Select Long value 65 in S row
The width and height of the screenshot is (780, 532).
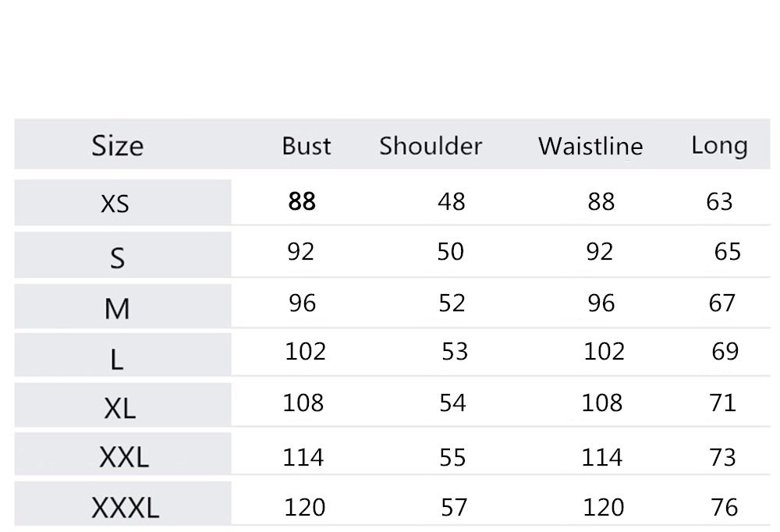pyautogui.click(x=727, y=252)
